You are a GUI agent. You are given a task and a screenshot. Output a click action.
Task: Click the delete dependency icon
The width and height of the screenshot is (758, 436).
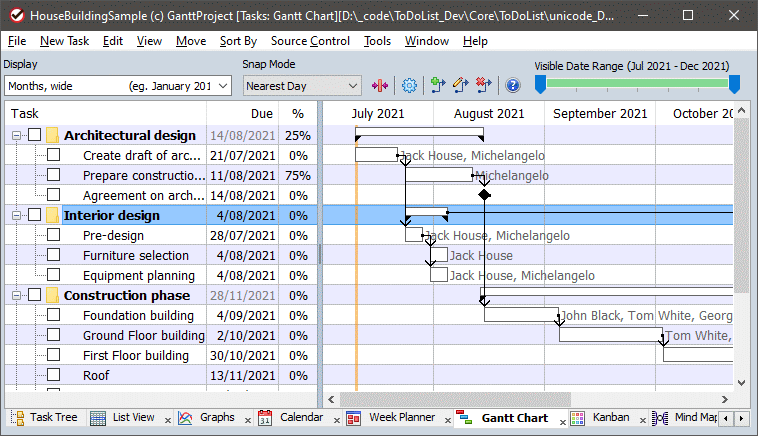pos(484,86)
